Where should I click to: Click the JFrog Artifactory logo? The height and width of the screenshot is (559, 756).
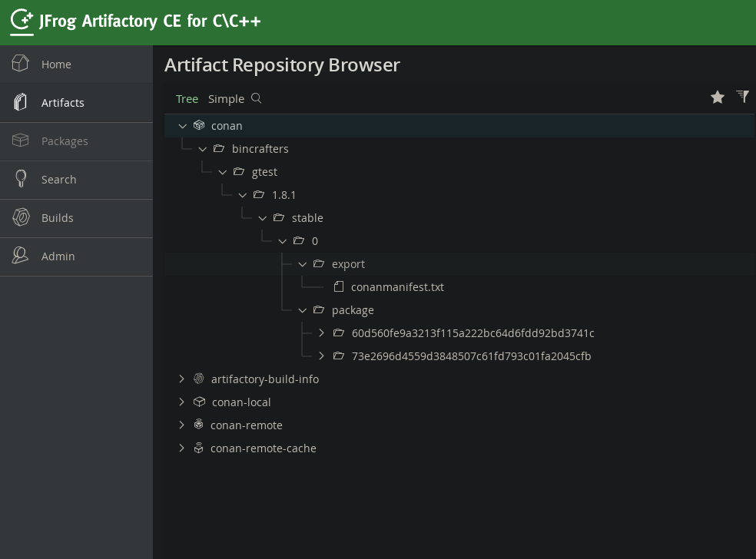(x=22, y=21)
